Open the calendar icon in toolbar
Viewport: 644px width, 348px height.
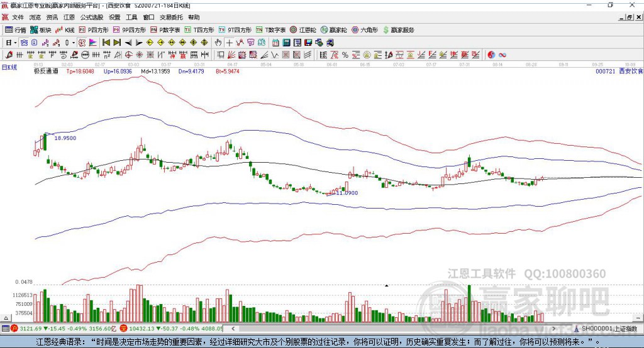(275, 43)
